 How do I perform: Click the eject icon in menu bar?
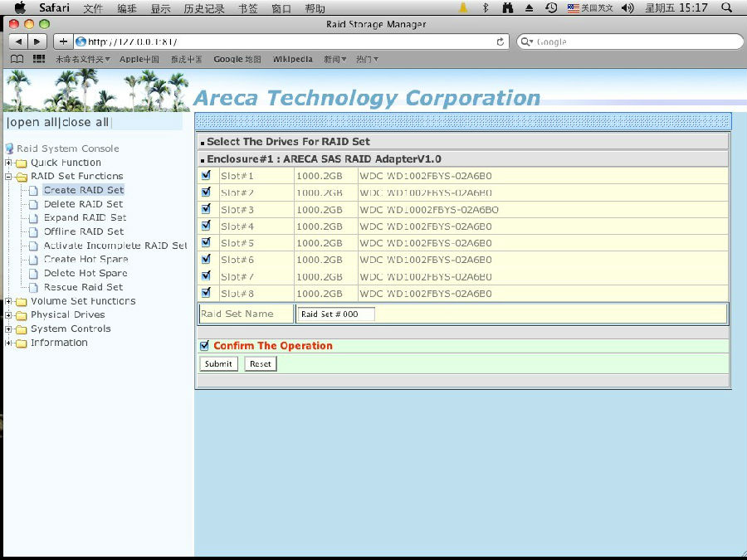click(x=530, y=8)
